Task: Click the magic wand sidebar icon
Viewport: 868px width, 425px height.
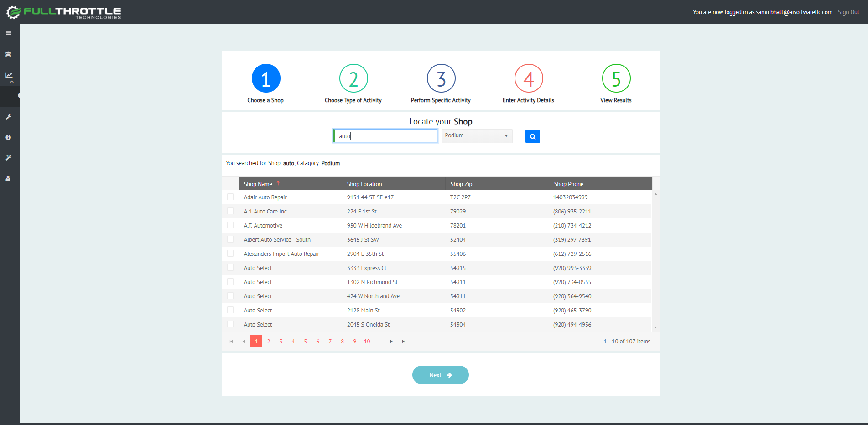Action: tap(8, 158)
